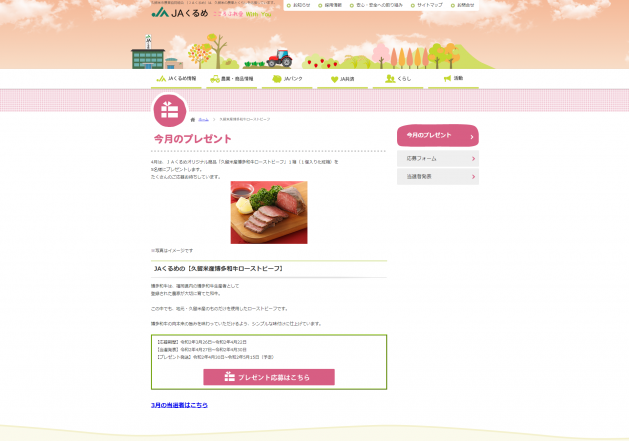
Task: Select 今月のプレゼント in the sidebar
Action: 438,136
